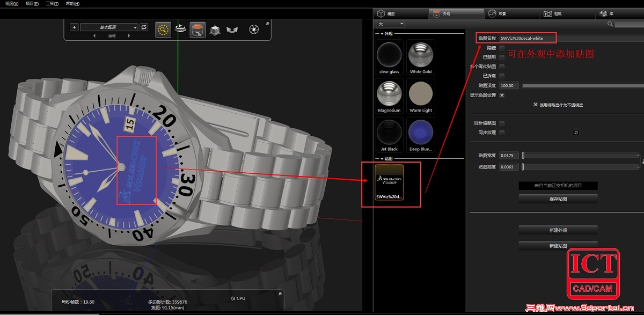Click the 新建贴图 button
Image resolution: width=644 pixels, height=315 pixels.
click(x=558, y=246)
